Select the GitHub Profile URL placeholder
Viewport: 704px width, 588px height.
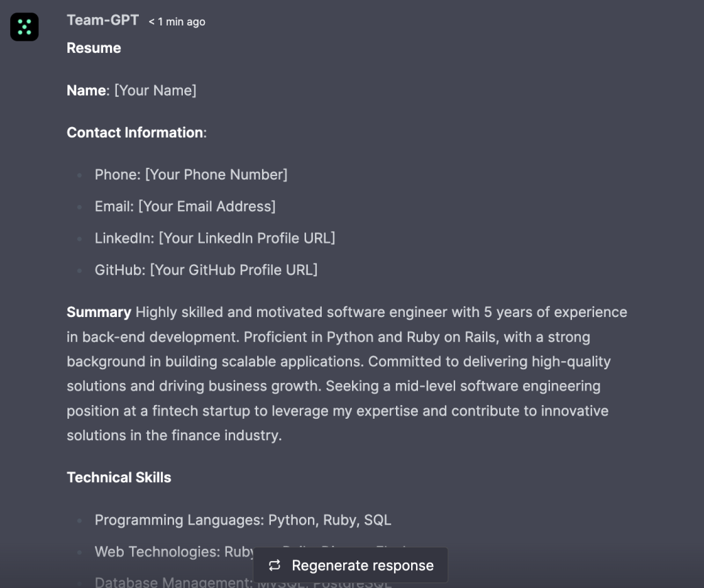(x=233, y=270)
